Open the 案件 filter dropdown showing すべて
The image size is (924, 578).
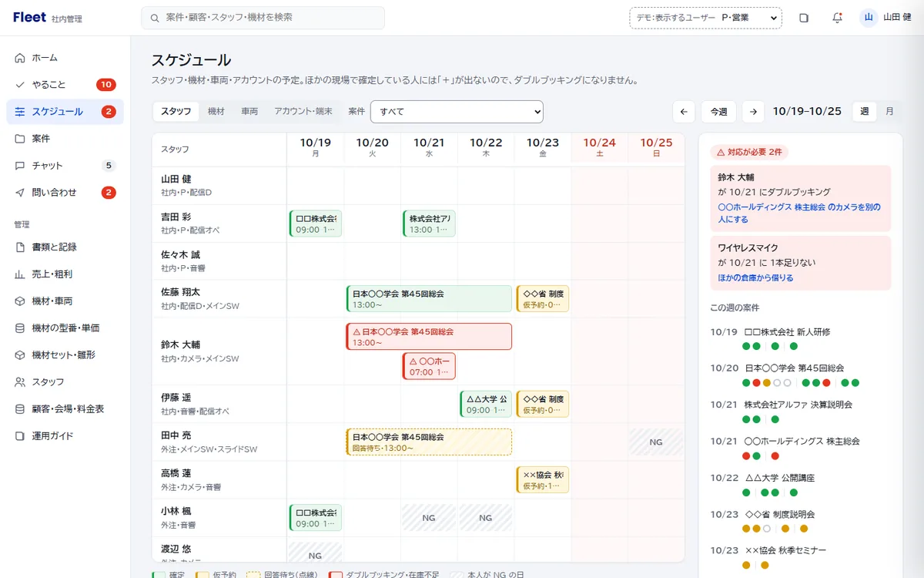click(x=457, y=112)
